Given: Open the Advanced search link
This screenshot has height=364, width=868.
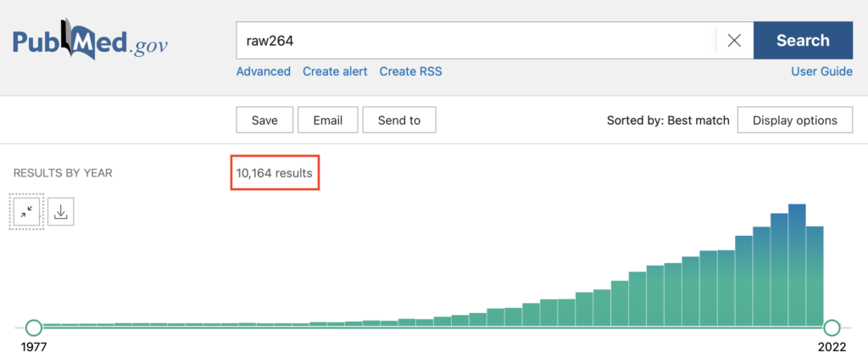Looking at the screenshot, I should 264,71.
